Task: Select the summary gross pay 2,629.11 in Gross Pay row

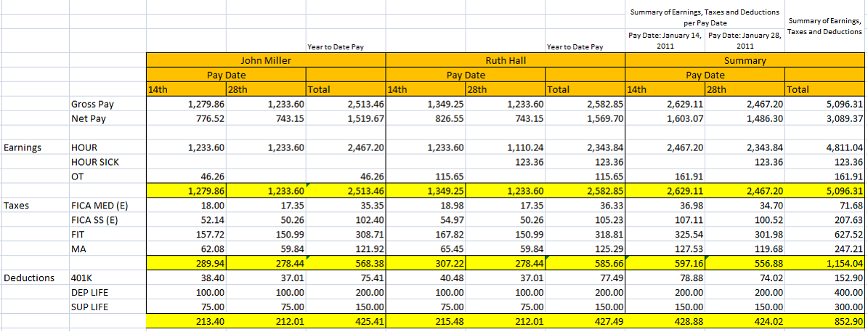Action: [665, 103]
